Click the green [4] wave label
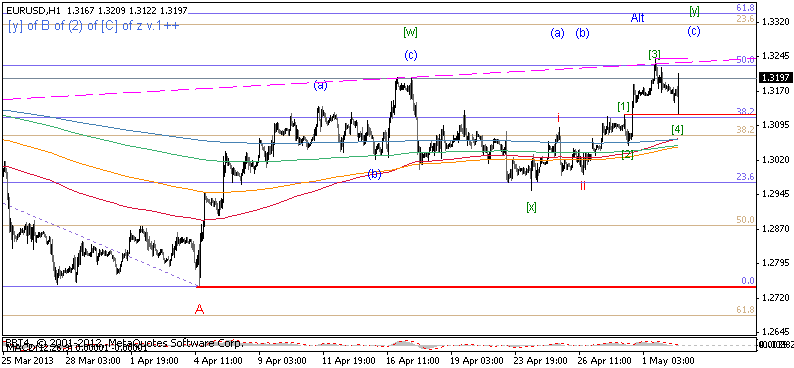Screen dimensions: 794x368 click(678, 129)
